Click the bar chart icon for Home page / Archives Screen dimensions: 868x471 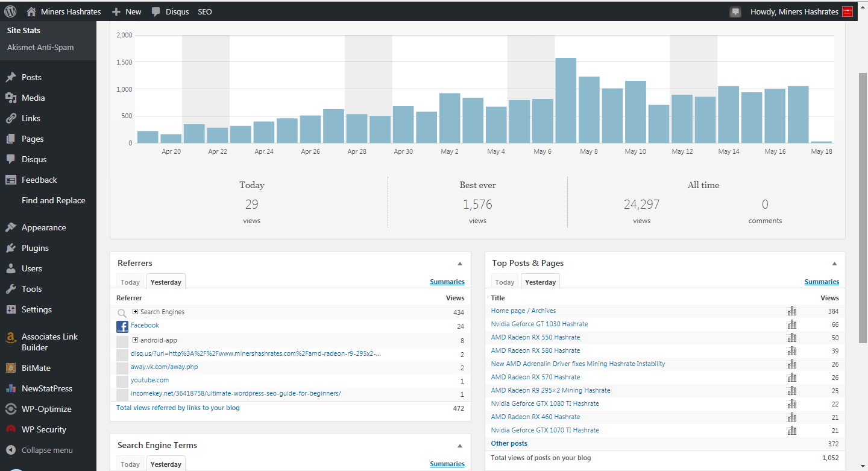(791, 311)
